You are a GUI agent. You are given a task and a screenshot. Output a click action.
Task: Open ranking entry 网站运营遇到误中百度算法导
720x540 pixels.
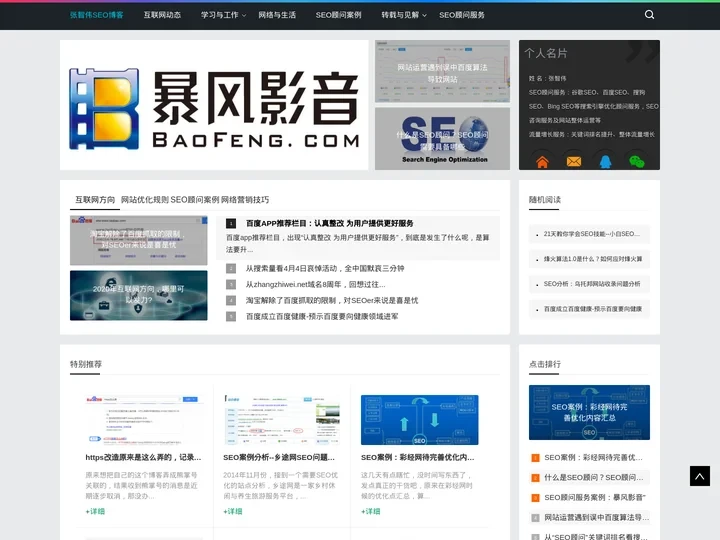[x=596, y=518]
